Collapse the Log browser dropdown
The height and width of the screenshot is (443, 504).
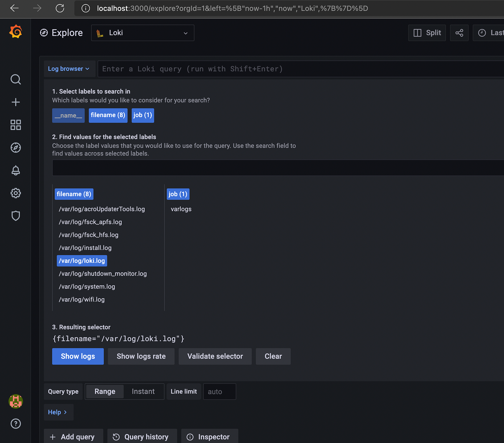(x=69, y=69)
